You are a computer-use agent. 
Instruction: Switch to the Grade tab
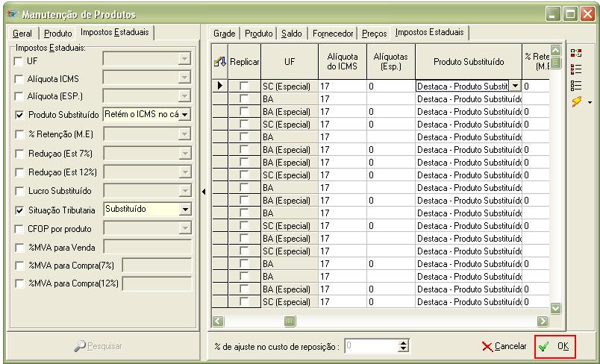tap(224, 34)
